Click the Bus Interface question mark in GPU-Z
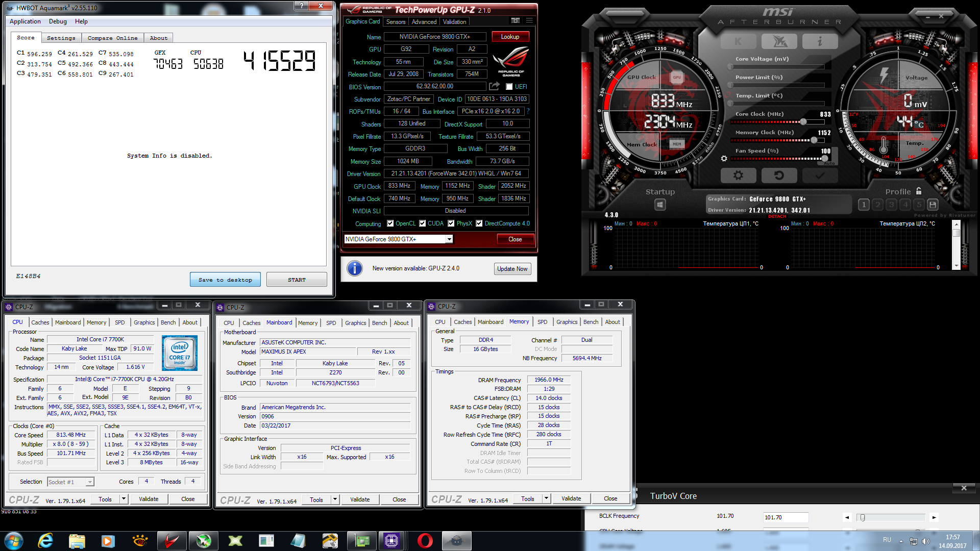The width and height of the screenshot is (980, 551). pos(528,111)
